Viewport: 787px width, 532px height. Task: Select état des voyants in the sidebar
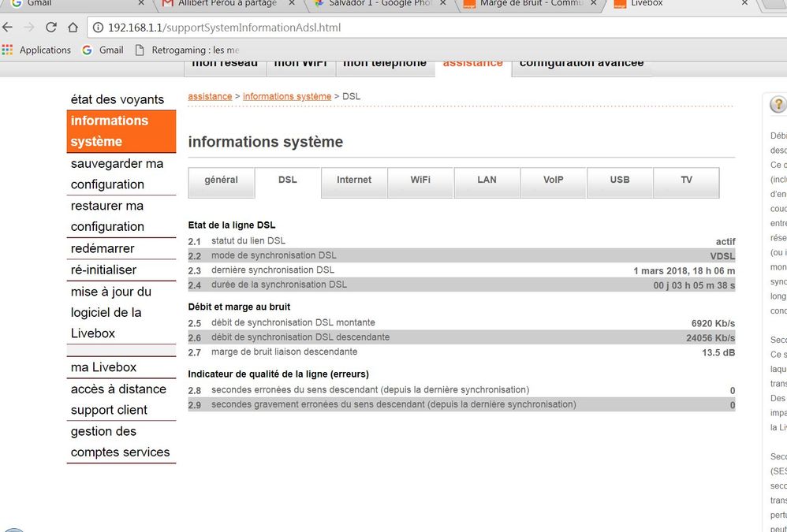[120, 99]
